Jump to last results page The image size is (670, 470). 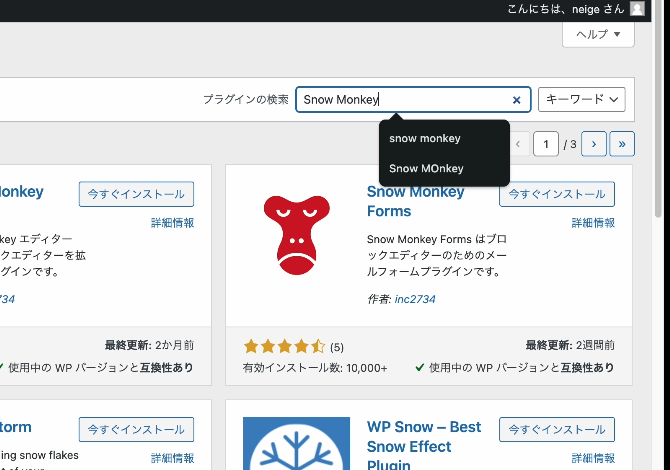[622, 144]
